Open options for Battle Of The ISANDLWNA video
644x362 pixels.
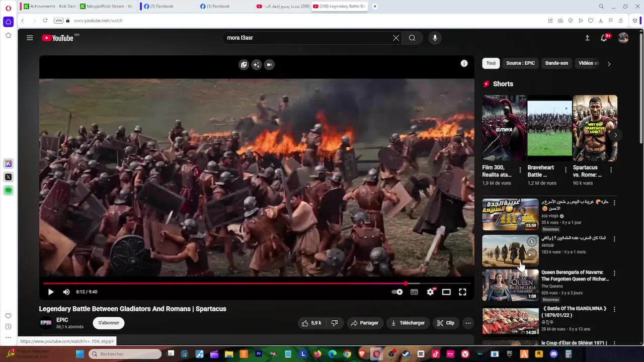(x=614, y=309)
